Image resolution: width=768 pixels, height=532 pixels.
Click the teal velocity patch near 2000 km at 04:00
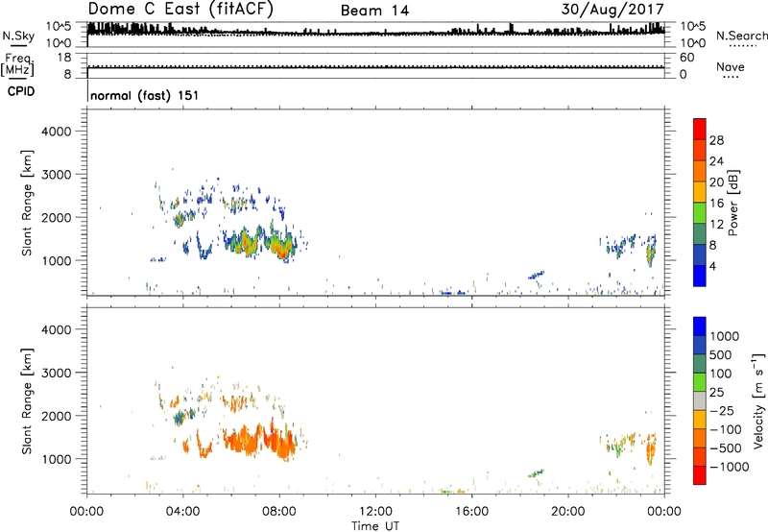coord(180,418)
